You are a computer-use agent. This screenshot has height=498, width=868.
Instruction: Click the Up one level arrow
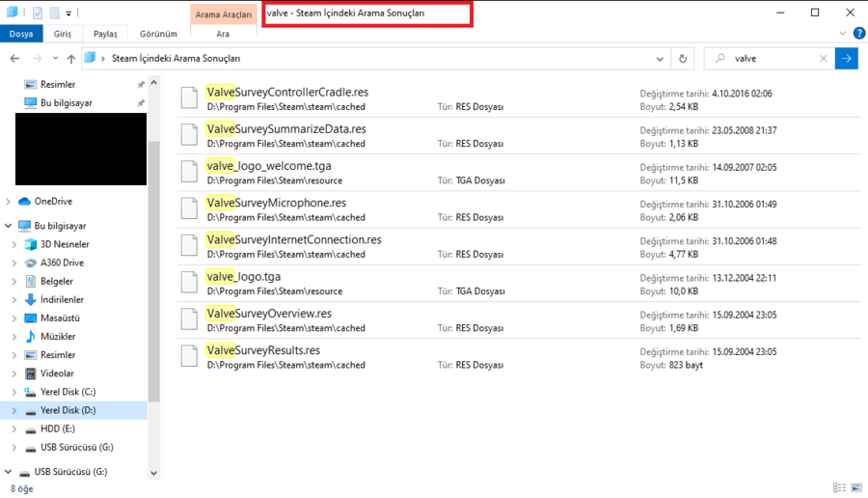(70, 59)
